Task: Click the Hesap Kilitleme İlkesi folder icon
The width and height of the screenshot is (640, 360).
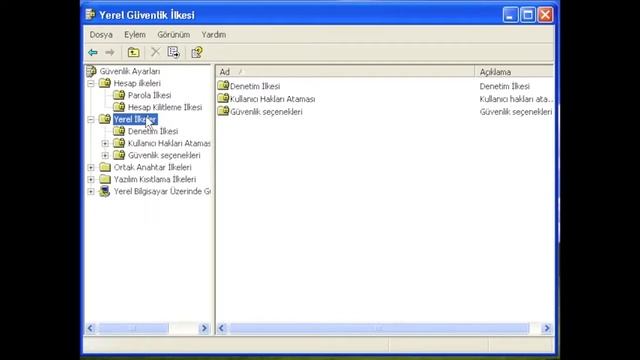Action: click(119, 107)
